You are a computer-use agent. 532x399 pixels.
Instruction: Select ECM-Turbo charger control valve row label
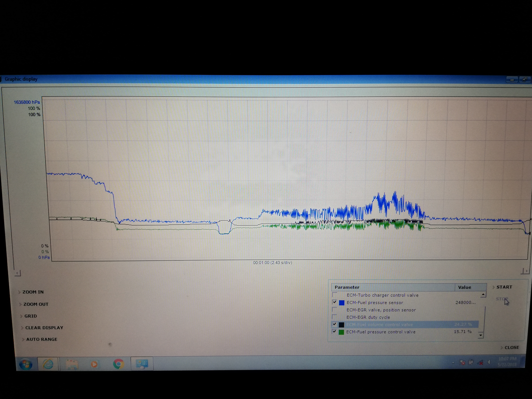[382, 295]
